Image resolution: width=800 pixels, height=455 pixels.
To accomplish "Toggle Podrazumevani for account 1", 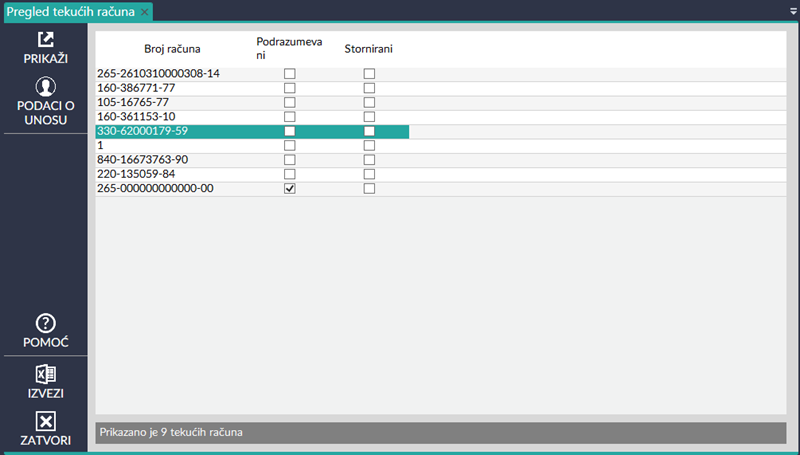I will [x=290, y=145].
